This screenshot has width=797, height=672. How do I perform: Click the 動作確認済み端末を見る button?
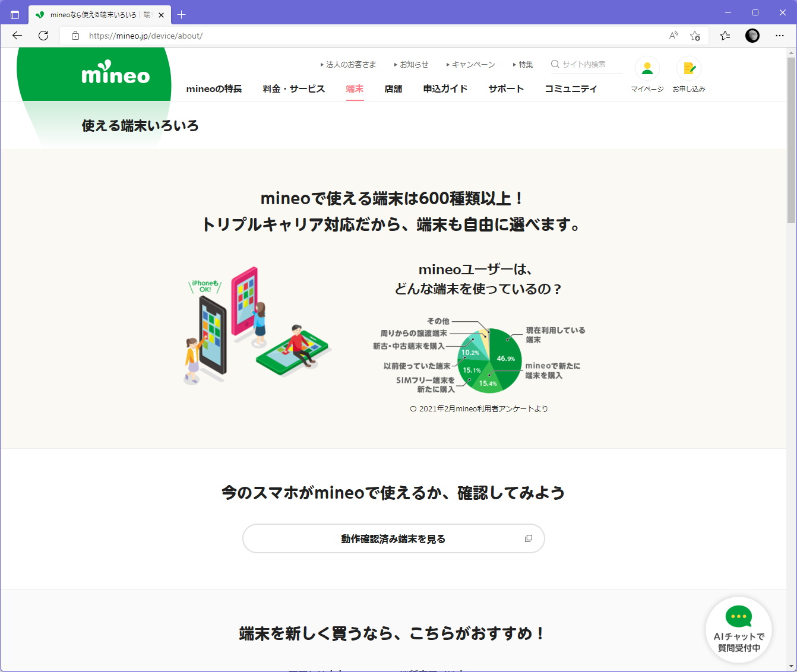tap(393, 538)
